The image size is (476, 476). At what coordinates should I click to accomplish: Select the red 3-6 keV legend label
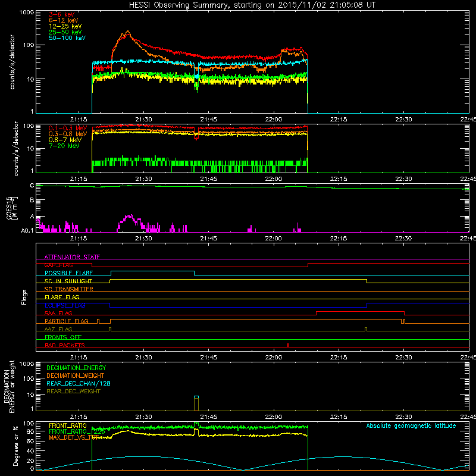coord(62,14)
